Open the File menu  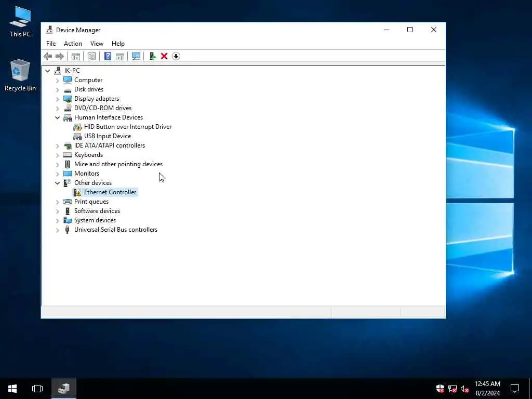click(x=51, y=44)
